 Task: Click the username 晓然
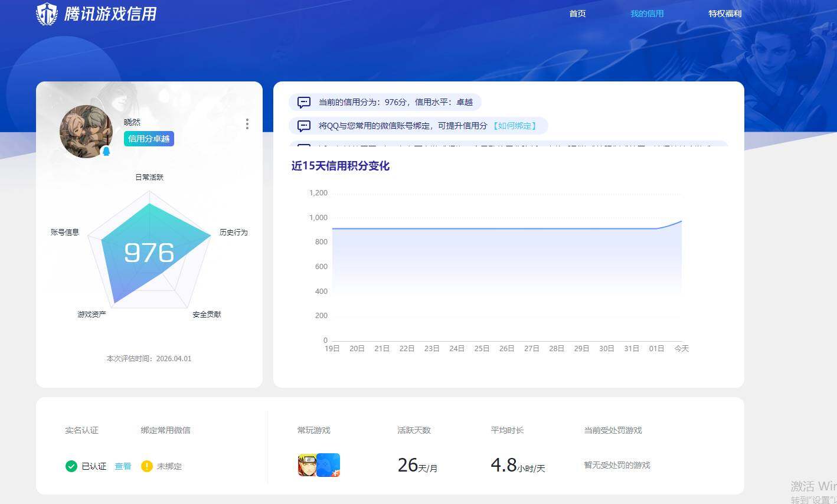[132, 122]
